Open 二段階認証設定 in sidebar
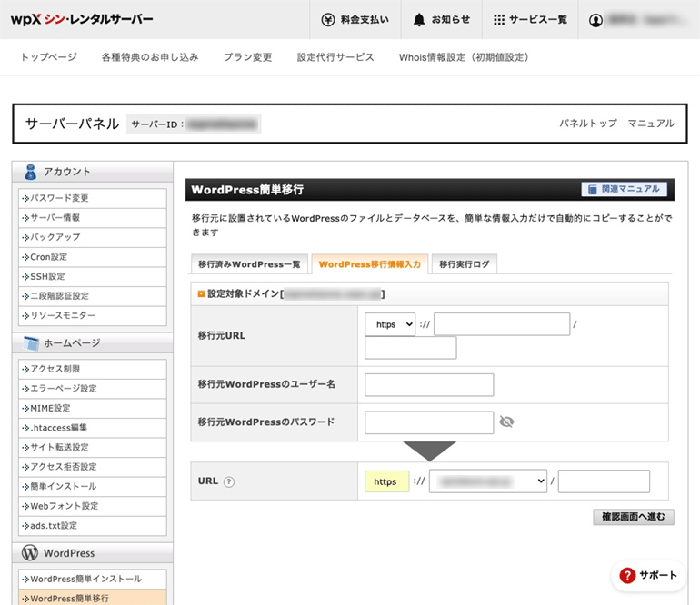The image size is (700, 605). (x=93, y=296)
